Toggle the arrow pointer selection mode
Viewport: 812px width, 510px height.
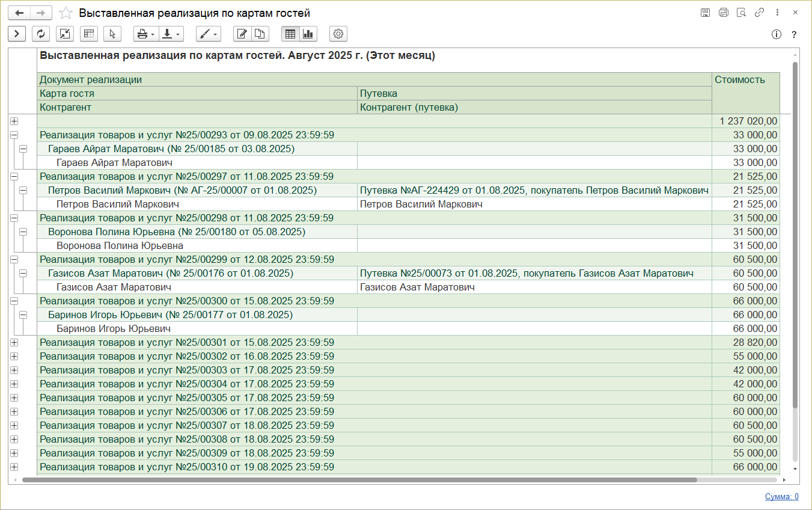coord(112,34)
